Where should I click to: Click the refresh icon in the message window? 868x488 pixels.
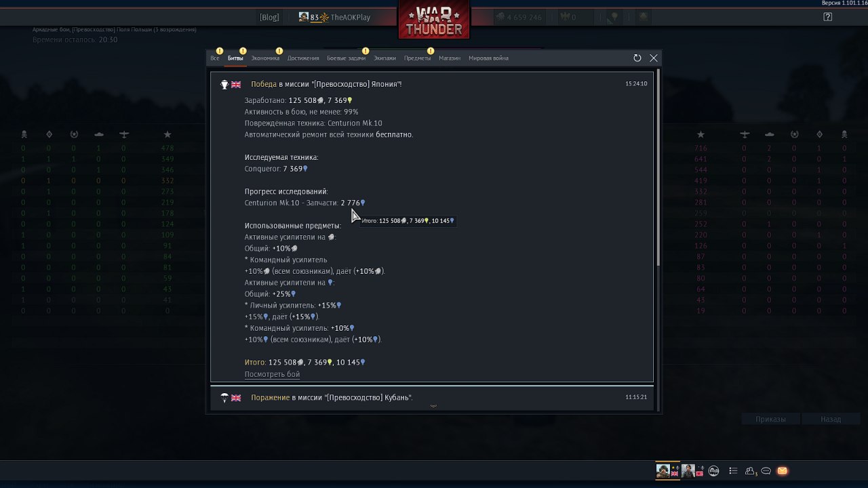pyautogui.click(x=637, y=58)
